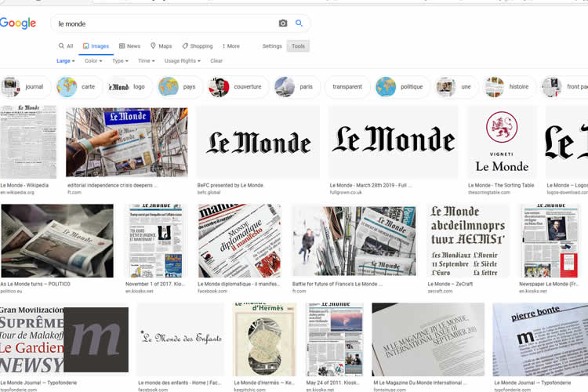
Task: Open the Vigneti Le Monde lion logo image
Action: pyautogui.click(x=502, y=142)
